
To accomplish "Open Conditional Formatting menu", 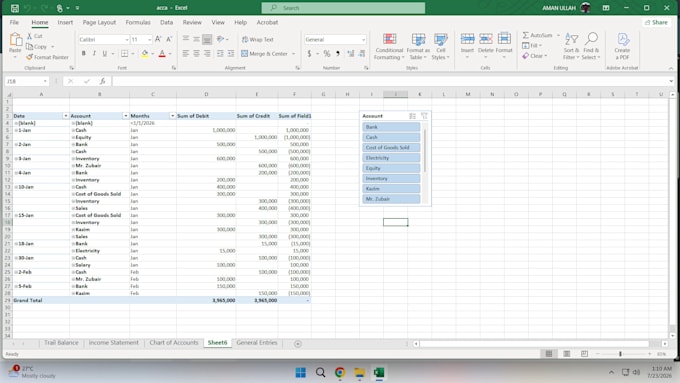I will 389,47.
